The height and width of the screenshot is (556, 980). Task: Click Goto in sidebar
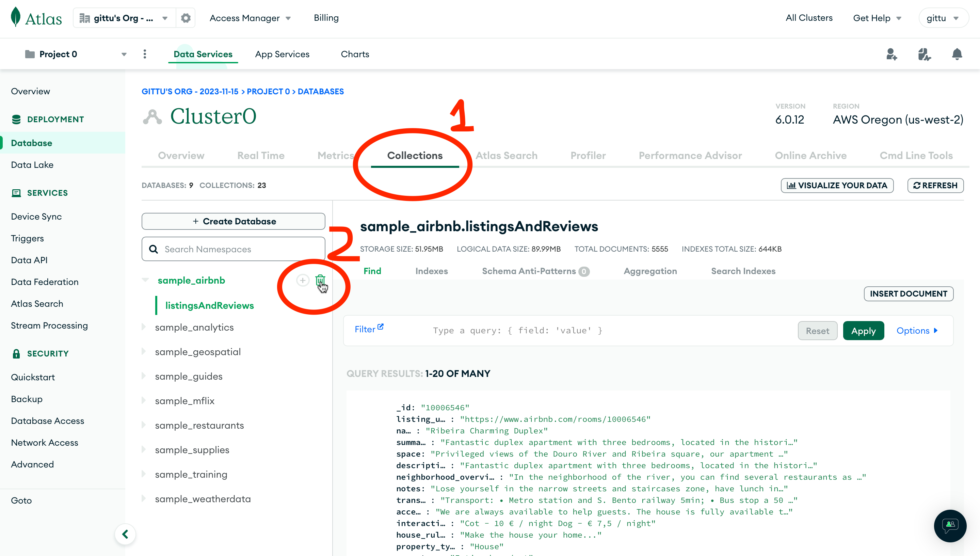point(21,501)
